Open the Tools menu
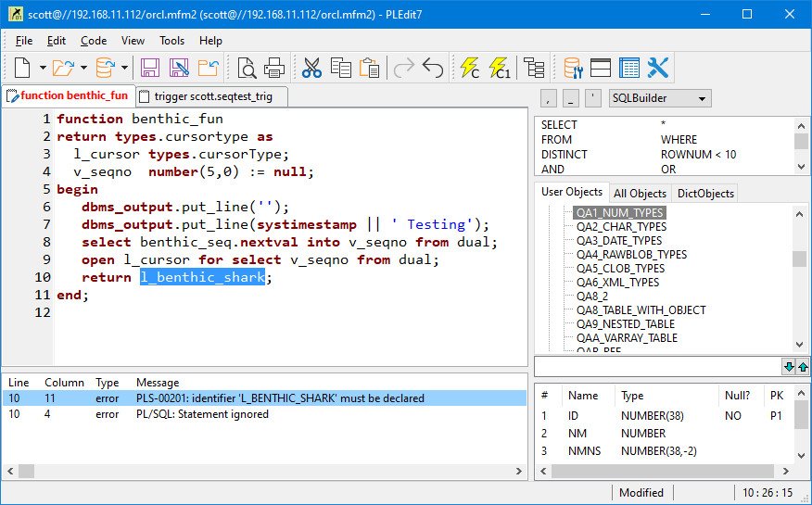The height and width of the screenshot is (505, 812). tap(171, 41)
